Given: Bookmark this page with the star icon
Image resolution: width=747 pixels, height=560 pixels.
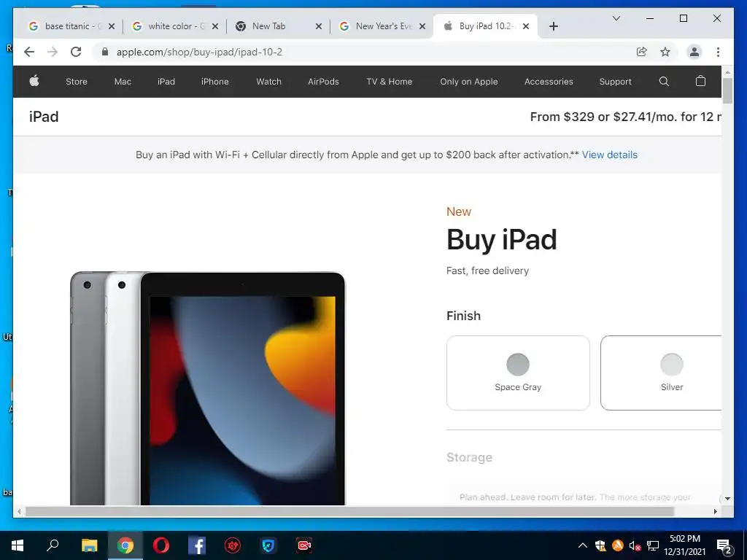Looking at the screenshot, I should click(x=665, y=52).
